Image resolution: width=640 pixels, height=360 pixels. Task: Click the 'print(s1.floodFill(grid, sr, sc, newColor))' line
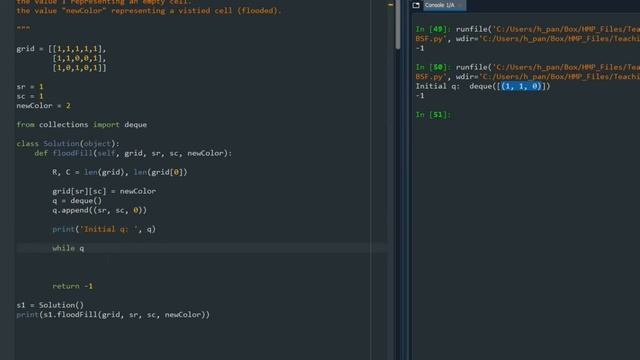point(113,315)
